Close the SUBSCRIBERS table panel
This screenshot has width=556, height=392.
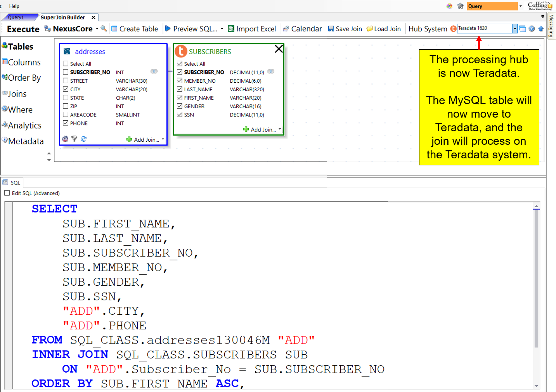coord(279,49)
